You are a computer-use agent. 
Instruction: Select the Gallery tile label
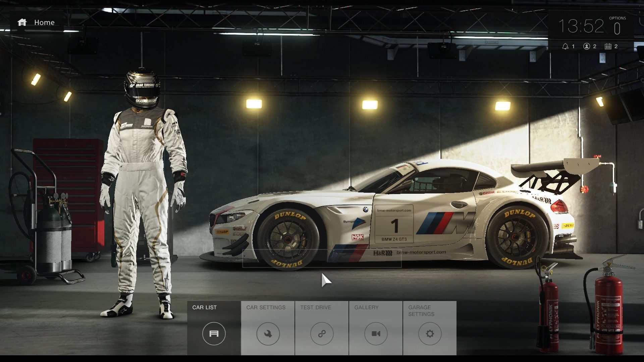tap(366, 307)
